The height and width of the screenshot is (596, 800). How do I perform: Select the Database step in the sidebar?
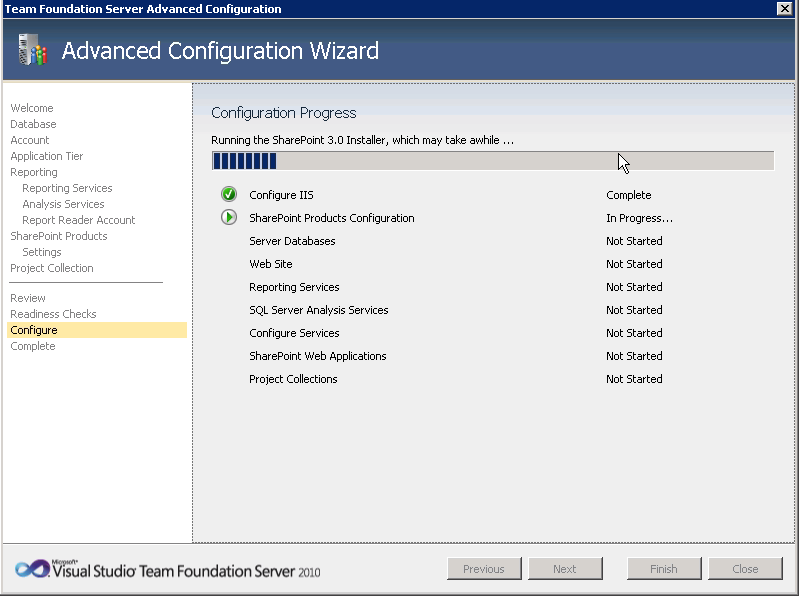pos(33,124)
